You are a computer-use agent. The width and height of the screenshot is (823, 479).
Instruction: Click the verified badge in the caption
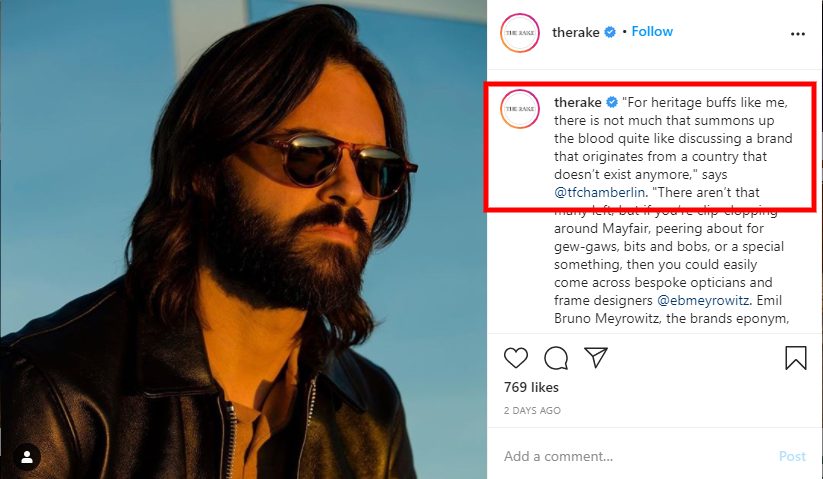point(610,102)
